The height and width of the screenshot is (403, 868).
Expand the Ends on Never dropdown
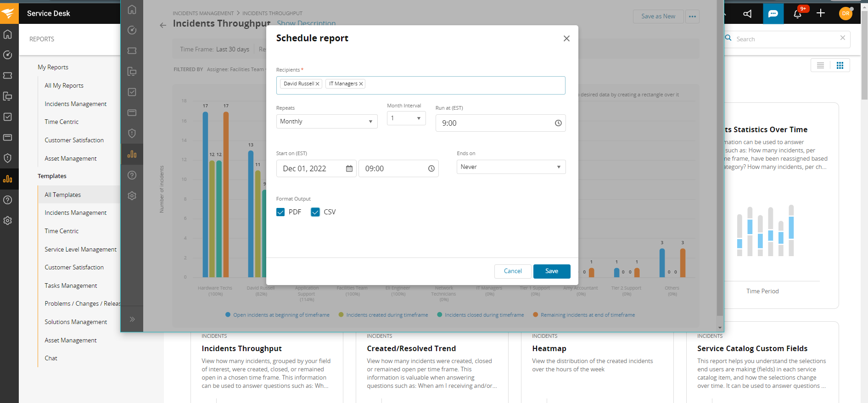click(x=510, y=167)
